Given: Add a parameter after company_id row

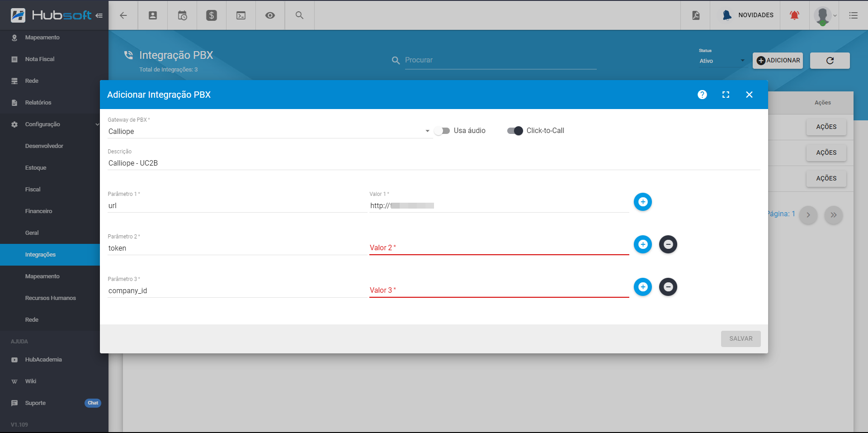Looking at the screenshot, I should [643, 287].
